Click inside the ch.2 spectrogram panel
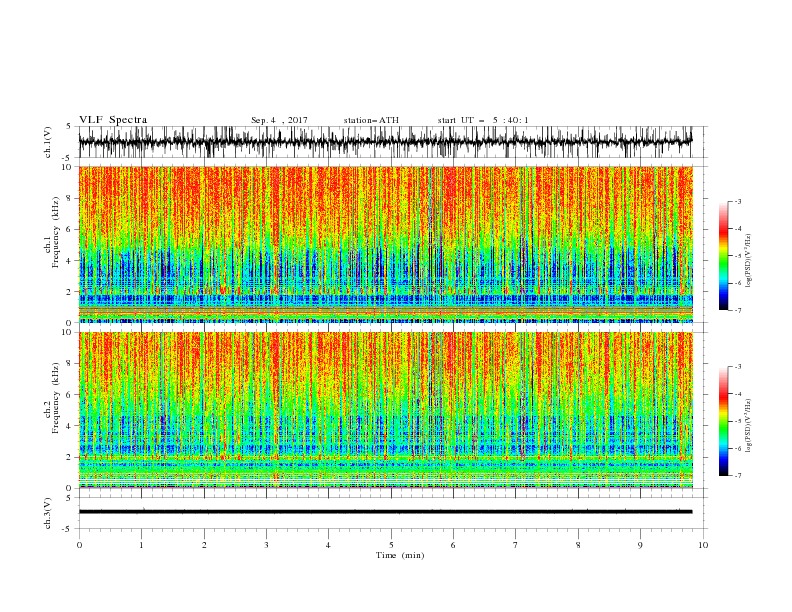Image resolution: width=792 pixels, height=612 pixels. coord(386,410)
